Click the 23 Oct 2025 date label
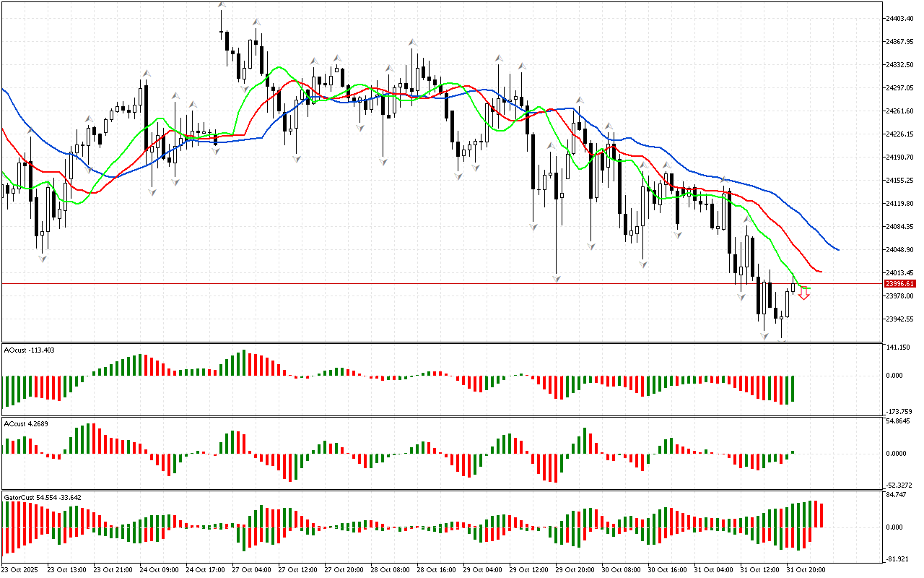This screenshot has height=578, width=924. point(20,570)
